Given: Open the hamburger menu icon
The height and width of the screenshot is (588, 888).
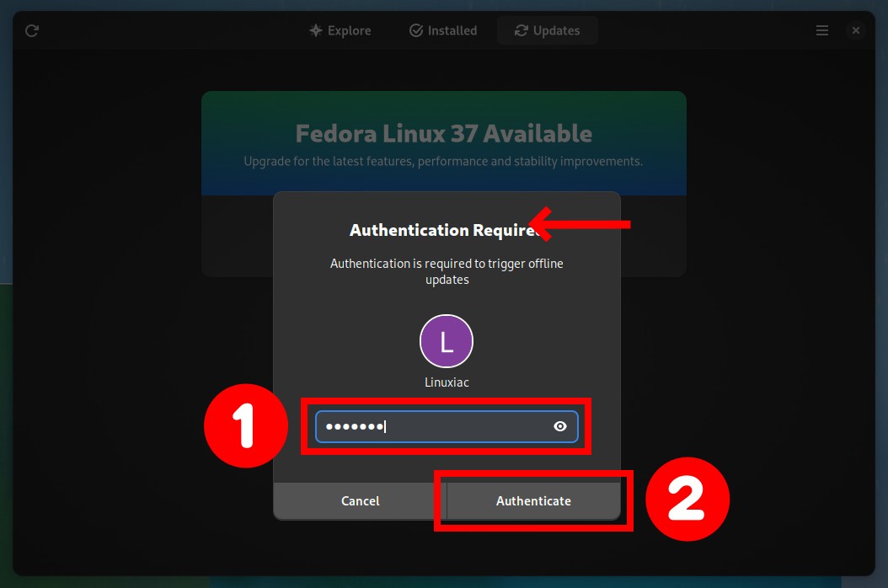Looking at the screenshot, I should 821,30.
